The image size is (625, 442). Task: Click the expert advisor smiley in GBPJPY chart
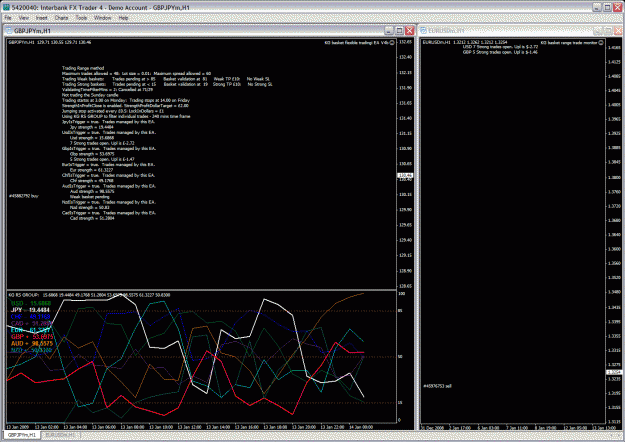click(x=392, y=43)
